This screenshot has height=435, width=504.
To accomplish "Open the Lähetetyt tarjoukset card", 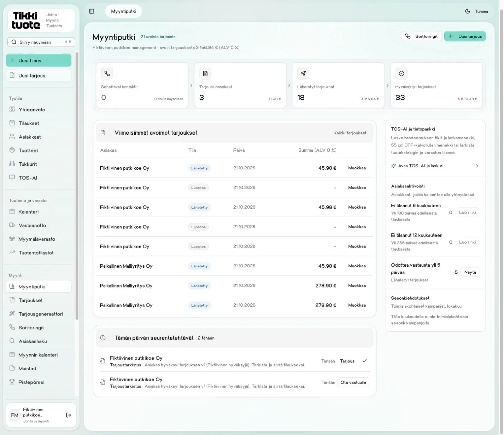I will (338, 85).
